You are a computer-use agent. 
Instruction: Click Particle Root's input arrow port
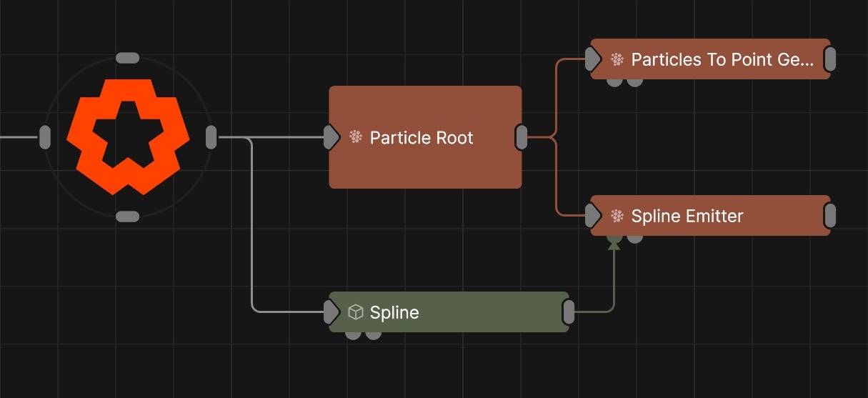point(331,137)
